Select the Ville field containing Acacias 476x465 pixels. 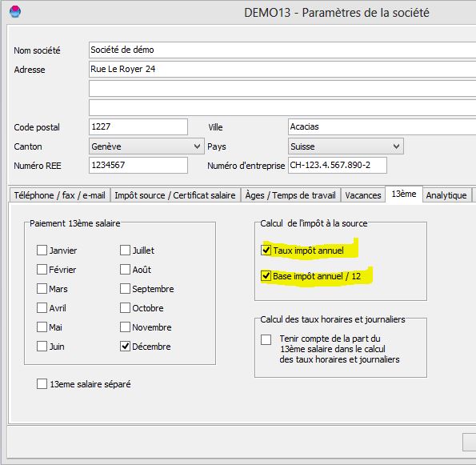pos(382,127)
